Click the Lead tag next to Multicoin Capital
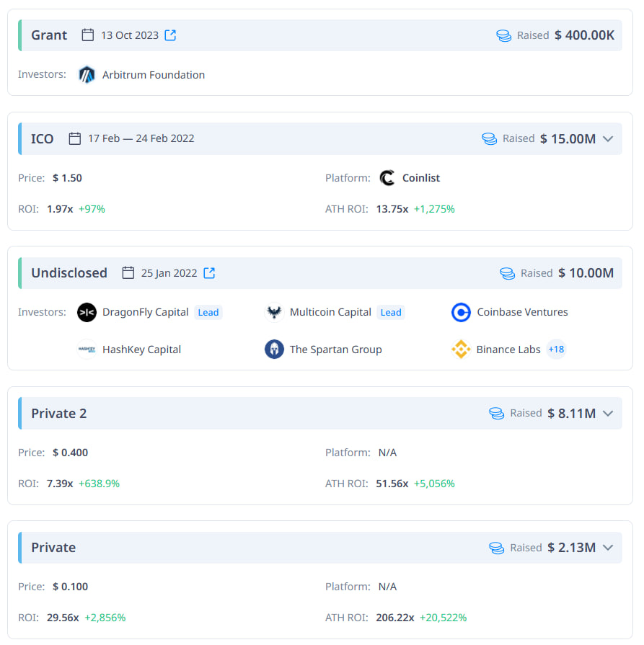The image size is (644, 645). coord(391,313)
